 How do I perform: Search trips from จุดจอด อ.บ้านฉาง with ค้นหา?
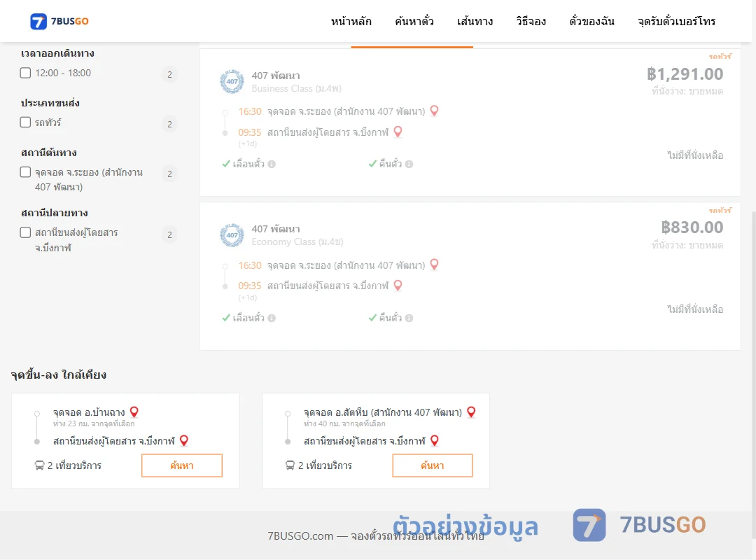coord(182,465)
